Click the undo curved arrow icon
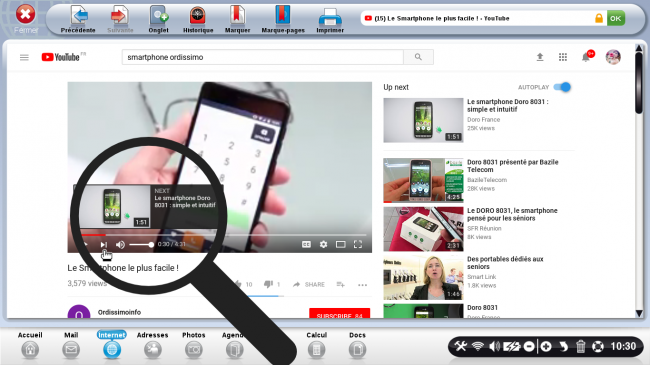The height and width of the screenshot is (365, 650). point(563,346)
